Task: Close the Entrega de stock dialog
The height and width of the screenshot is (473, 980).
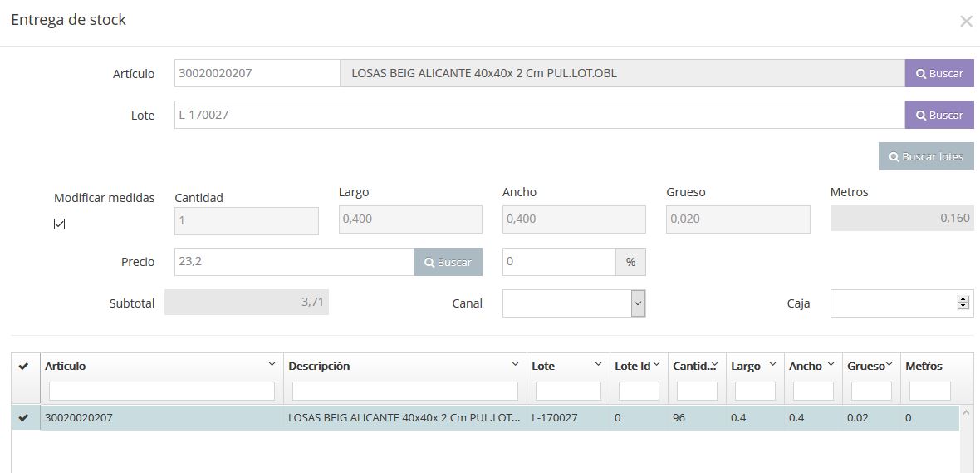Action: click(x=966, y=22)
